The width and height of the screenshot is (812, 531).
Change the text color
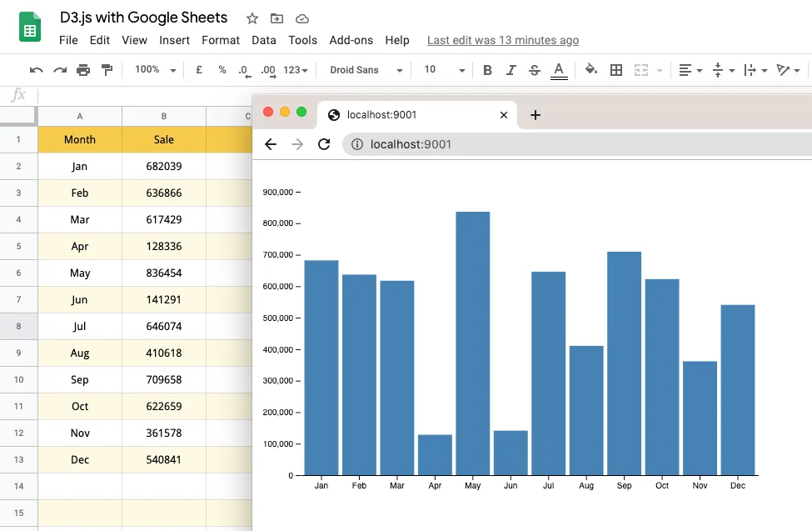pyautogui.click(x=559, y=70)
